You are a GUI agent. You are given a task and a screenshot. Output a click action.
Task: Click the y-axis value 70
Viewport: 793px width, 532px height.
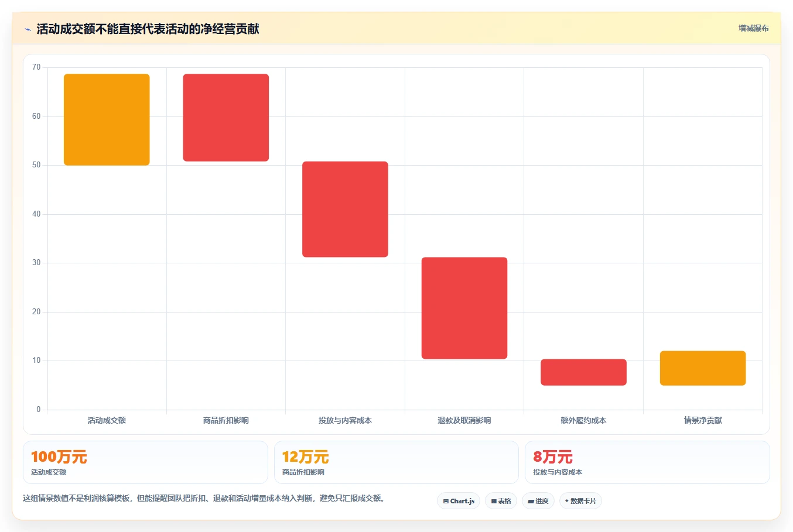pyautogui.click(x=36, y=67)
